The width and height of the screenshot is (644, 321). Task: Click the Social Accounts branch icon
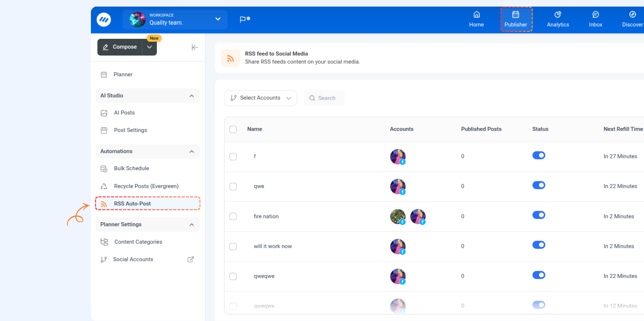103,260
